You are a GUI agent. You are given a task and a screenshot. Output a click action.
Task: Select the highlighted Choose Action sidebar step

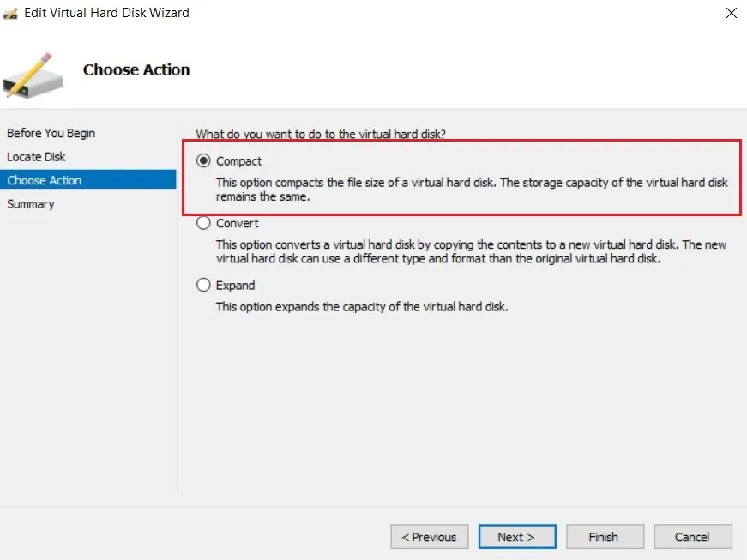[45, 180]
